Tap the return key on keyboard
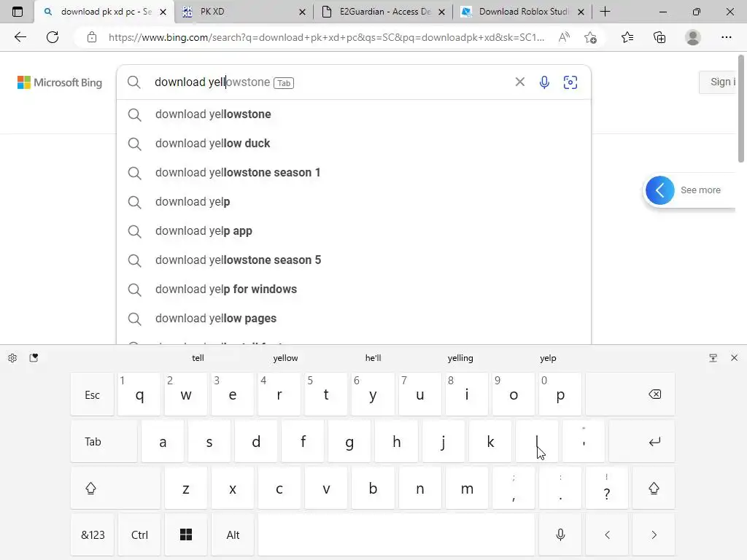Viewport: 747px width, 560px height. point(642,441)
